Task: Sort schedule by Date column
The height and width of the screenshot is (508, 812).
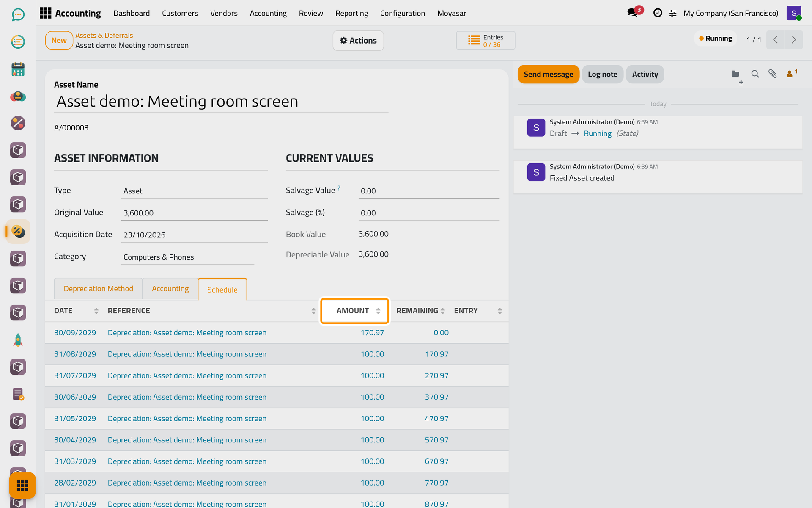Action: pyautogui.click(x=76, y=311)
